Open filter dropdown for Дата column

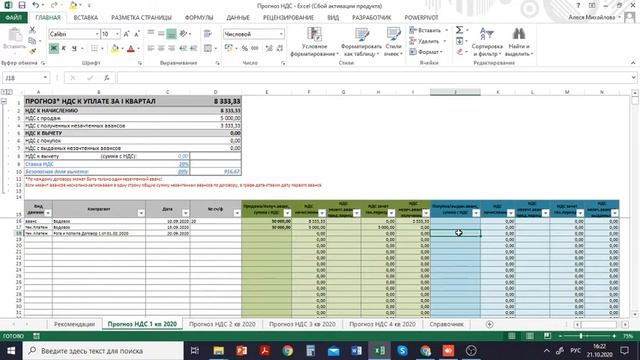pos(185,213)
